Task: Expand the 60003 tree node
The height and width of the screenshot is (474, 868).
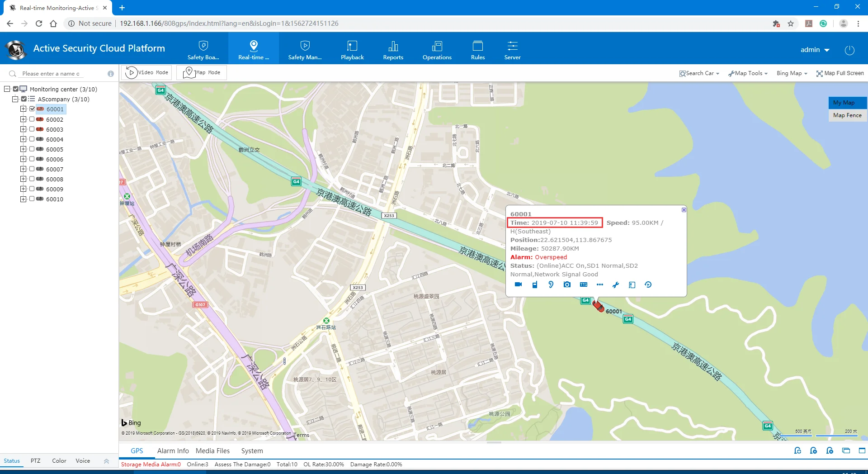Action: [23, 129]
